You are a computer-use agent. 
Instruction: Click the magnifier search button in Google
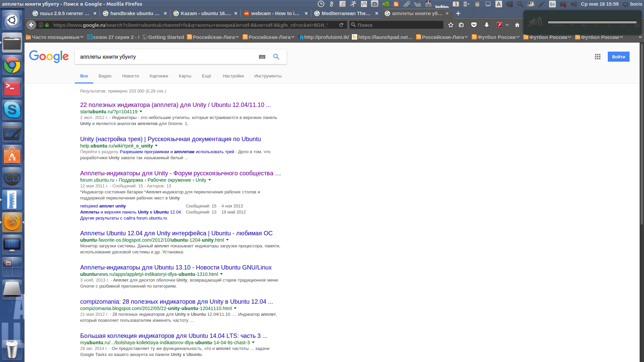coord(276,57)
